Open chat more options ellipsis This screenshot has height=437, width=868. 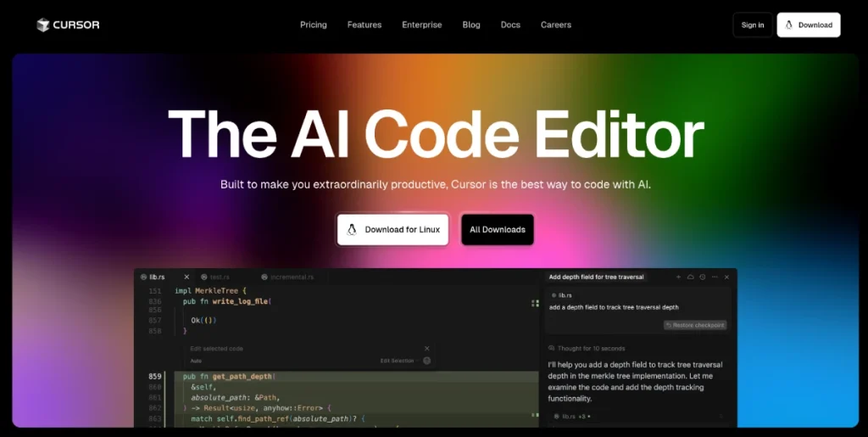715,277
